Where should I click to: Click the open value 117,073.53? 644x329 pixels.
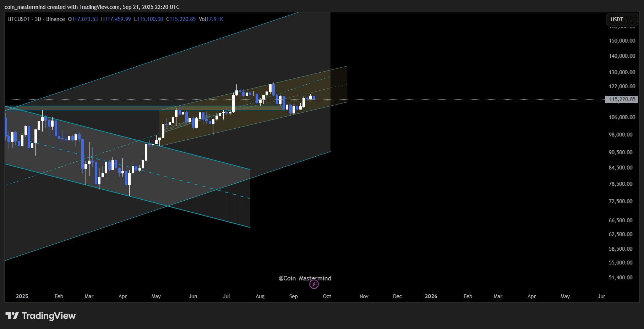click(85, 19)
